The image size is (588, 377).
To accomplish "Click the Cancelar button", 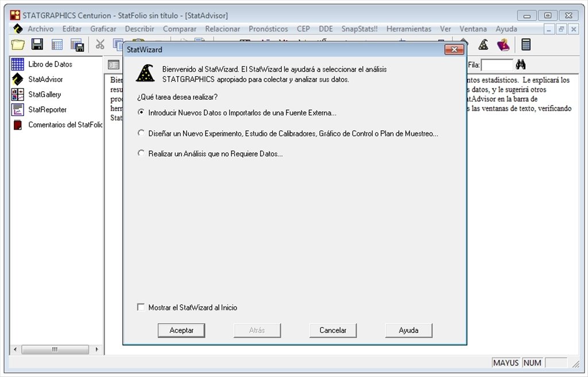I will (333, 330).
